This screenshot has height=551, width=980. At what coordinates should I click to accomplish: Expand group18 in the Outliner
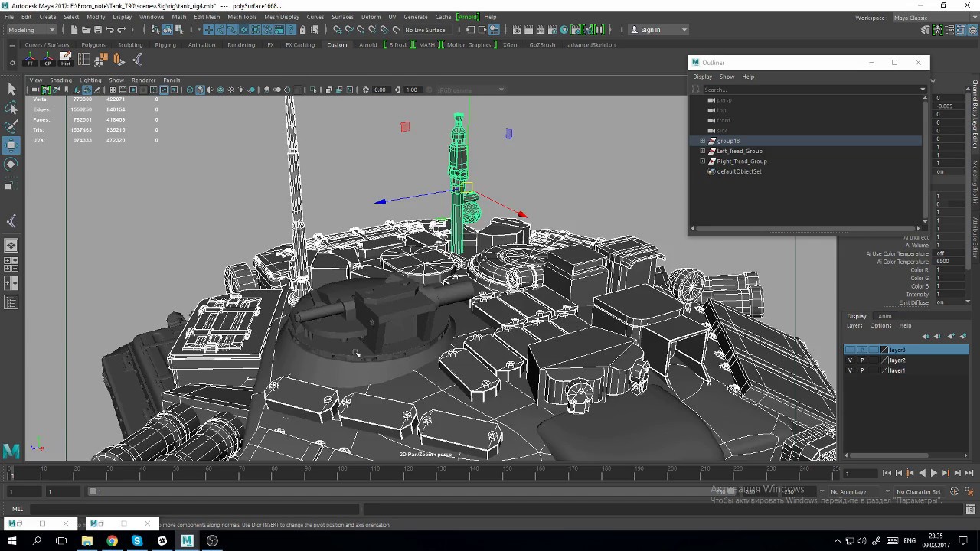[x=703, y=141]
